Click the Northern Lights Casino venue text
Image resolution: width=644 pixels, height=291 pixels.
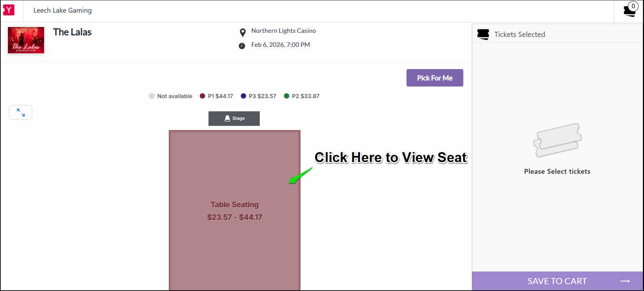tap(284, 31)
